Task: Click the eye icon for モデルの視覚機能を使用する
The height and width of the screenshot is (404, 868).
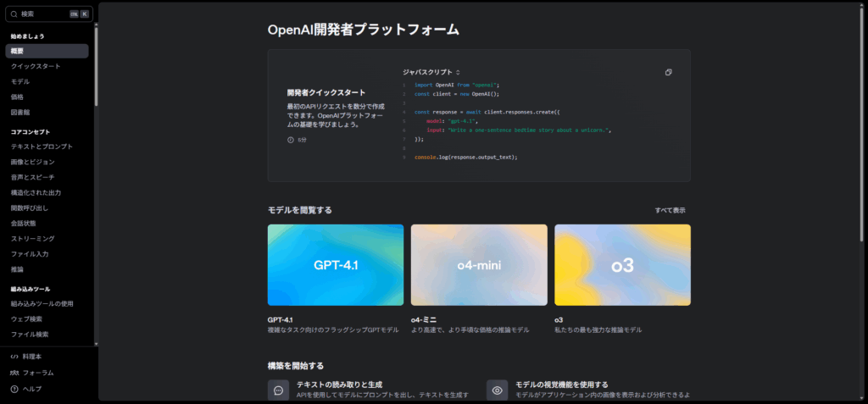Action: (x=497, y=390)
